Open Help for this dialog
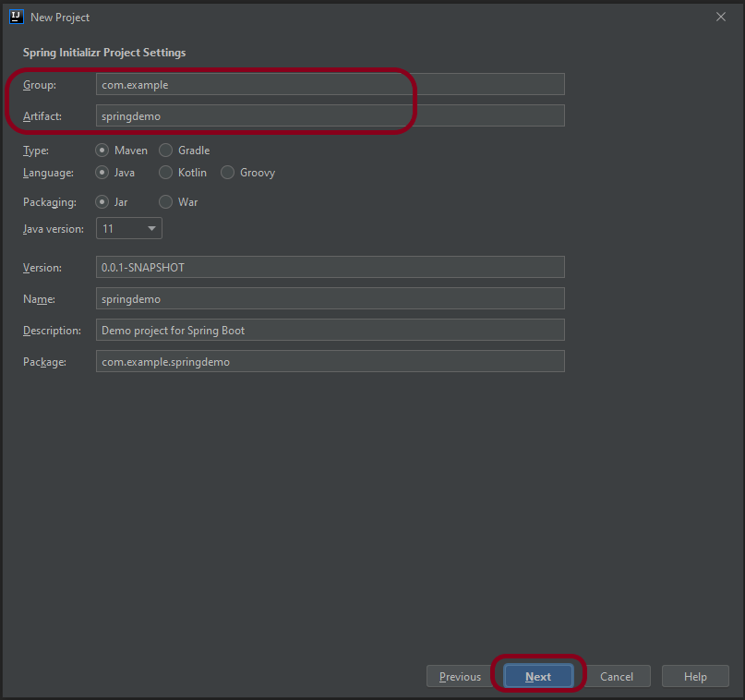Image resolution: width=745 pixels, height=700 pixels. point(695,677)
